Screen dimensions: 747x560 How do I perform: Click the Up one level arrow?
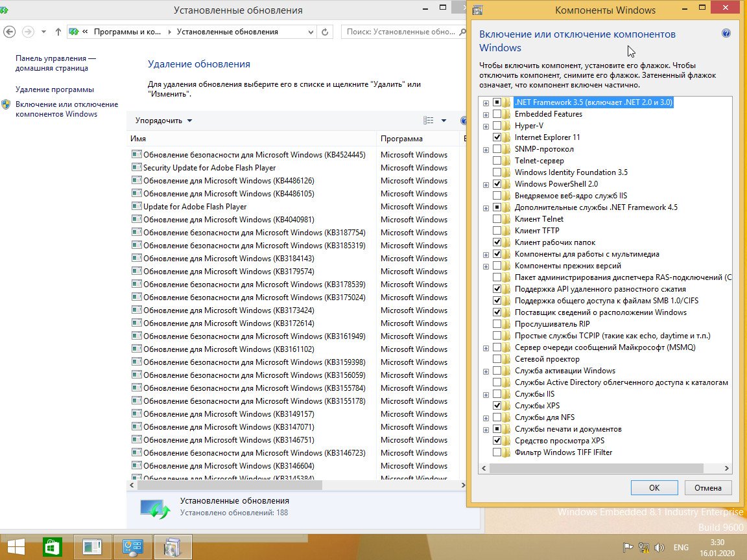[58, 32]
